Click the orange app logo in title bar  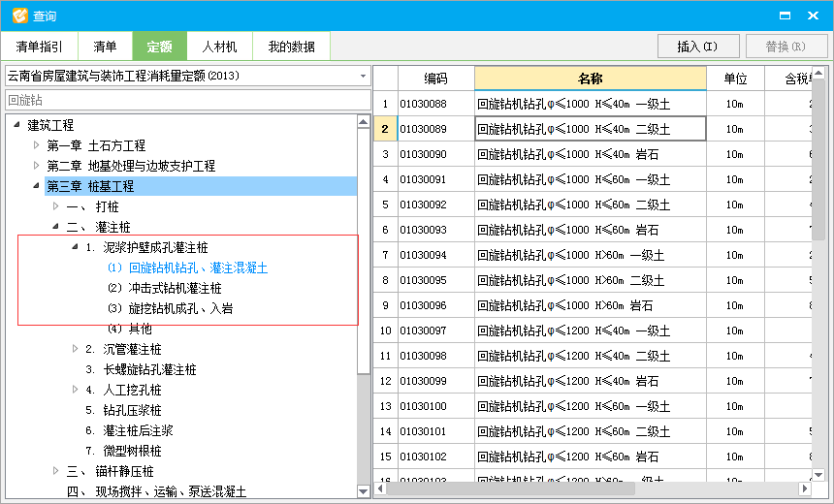(20, 16)
